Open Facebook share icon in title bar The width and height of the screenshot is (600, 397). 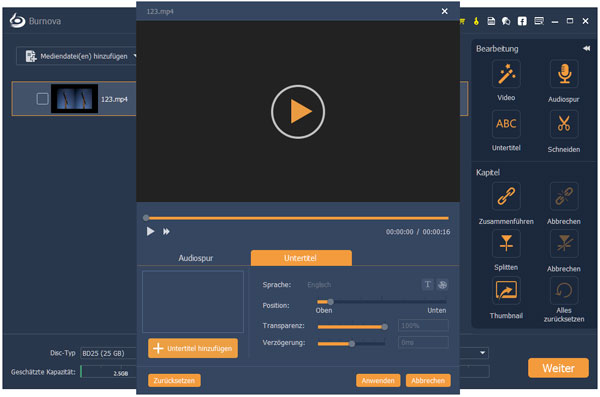[522, 21]
